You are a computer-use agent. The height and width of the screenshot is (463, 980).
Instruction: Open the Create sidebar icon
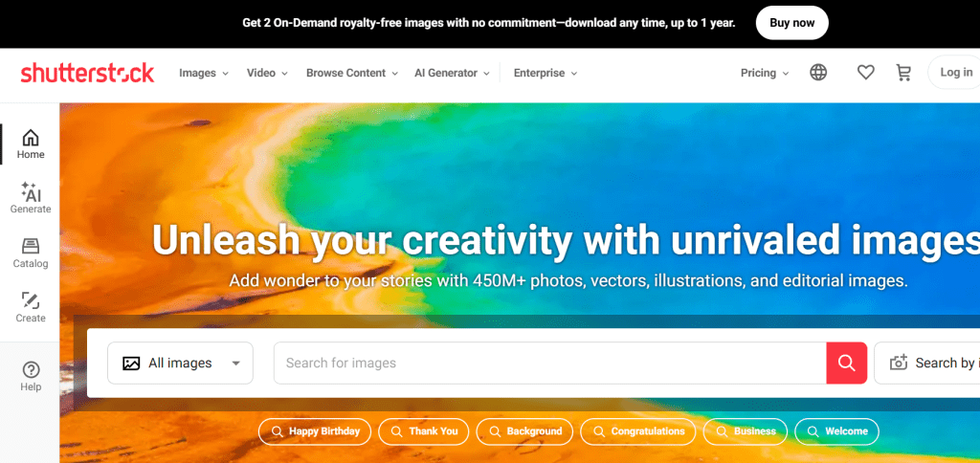coord(31,307)
